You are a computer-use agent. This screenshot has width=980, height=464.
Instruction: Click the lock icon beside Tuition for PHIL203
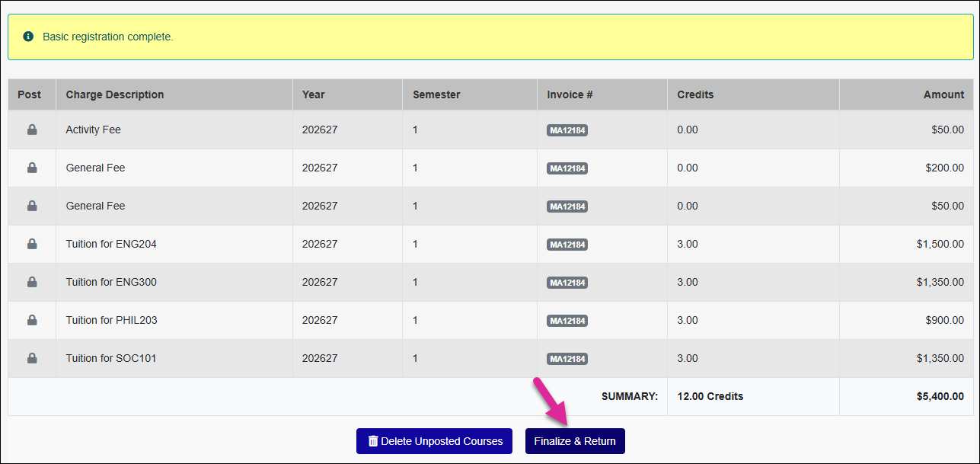point(32,320)
